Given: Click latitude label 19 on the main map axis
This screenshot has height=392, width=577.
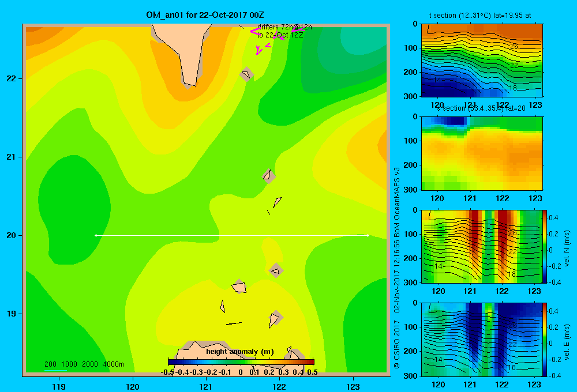Looking at the screenshot, I should (x=12, y=314).
